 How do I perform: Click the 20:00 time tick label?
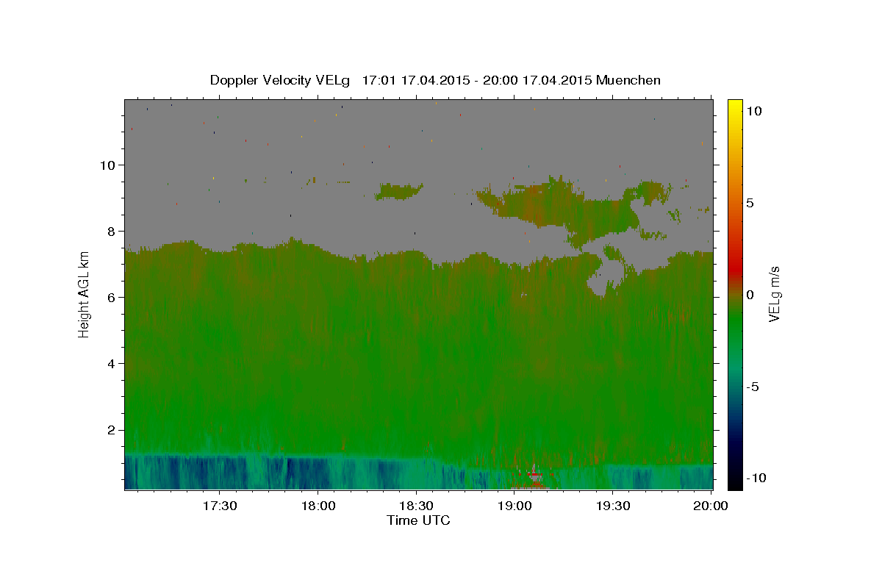[x=711, y=506]
